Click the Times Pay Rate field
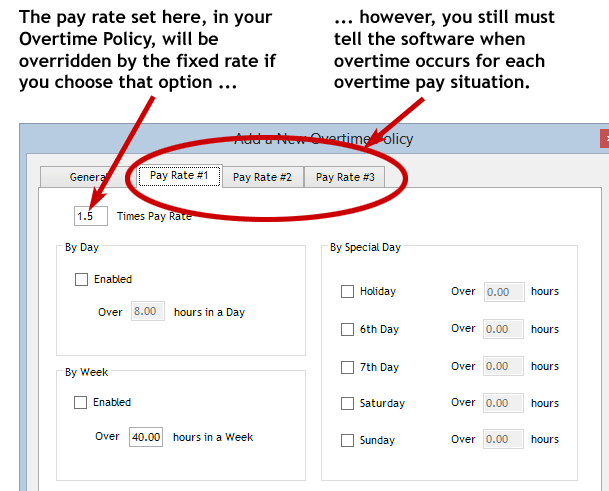The image size is (609, 491). point(91,216)
